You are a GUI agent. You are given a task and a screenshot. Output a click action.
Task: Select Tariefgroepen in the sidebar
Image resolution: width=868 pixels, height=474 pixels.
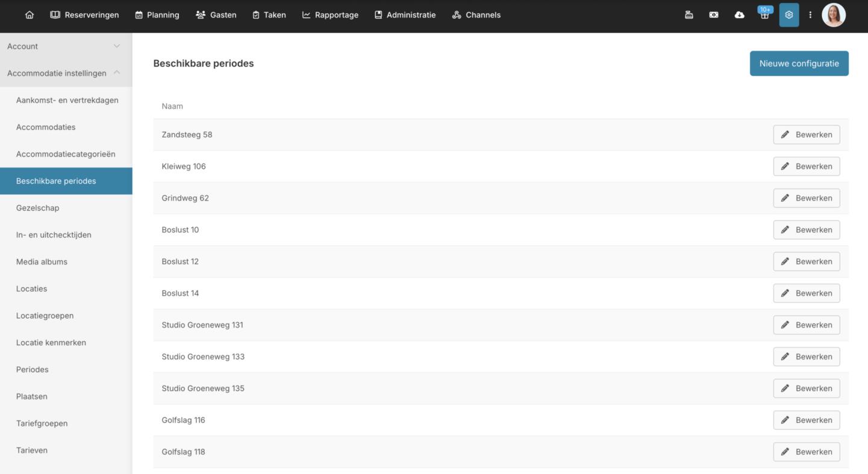click(42, 423)
